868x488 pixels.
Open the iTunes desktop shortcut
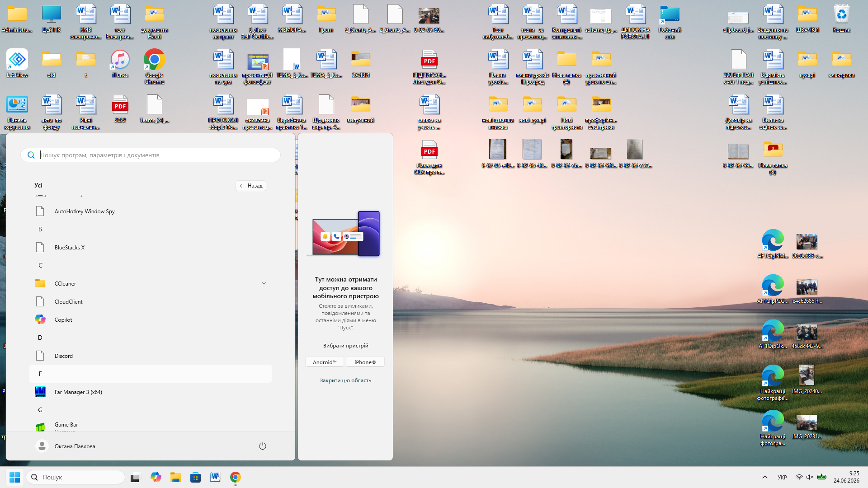point(120,64)
